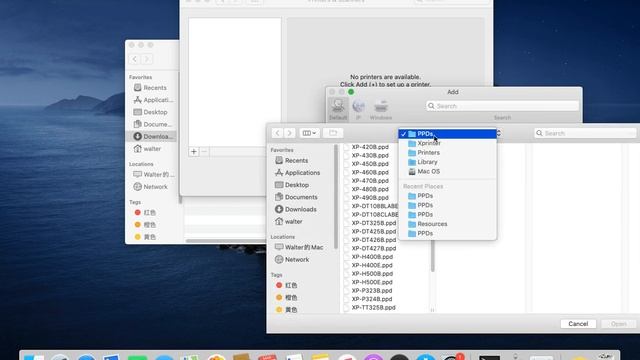Click the file dialog sidebar scrollbar
This screenshot has width=640, height=360.
pos(336,197)
